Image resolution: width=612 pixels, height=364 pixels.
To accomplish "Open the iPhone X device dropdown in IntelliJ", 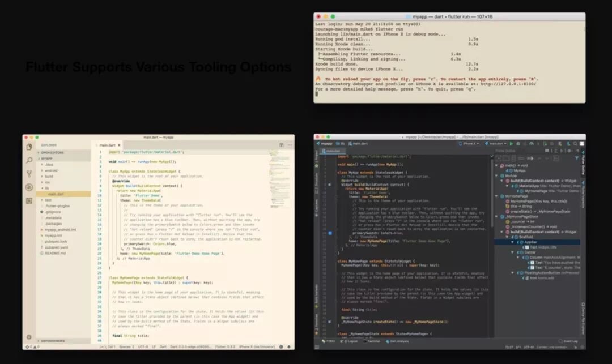I will [x=469, y=143].
